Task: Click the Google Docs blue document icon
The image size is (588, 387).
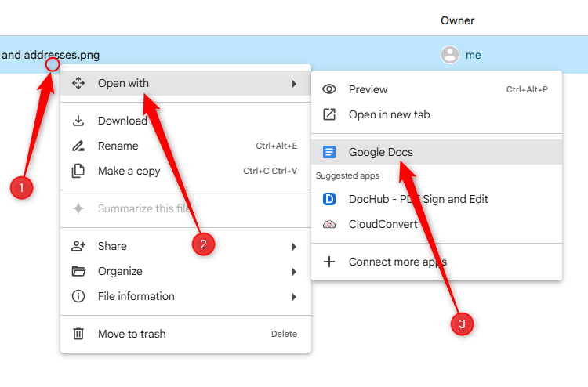Action: [329, 152]
